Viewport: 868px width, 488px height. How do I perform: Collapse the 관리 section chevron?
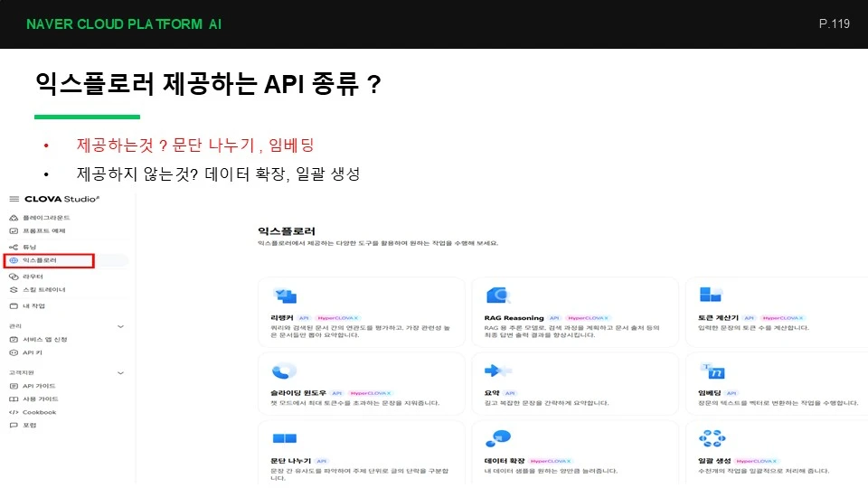[x=120, y=327]
